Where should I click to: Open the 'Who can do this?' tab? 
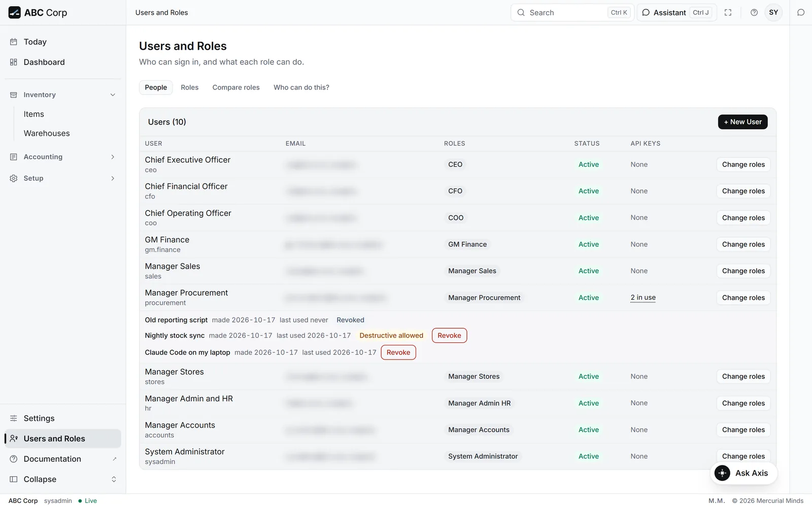pyautogui.click(x=301, y=87)
